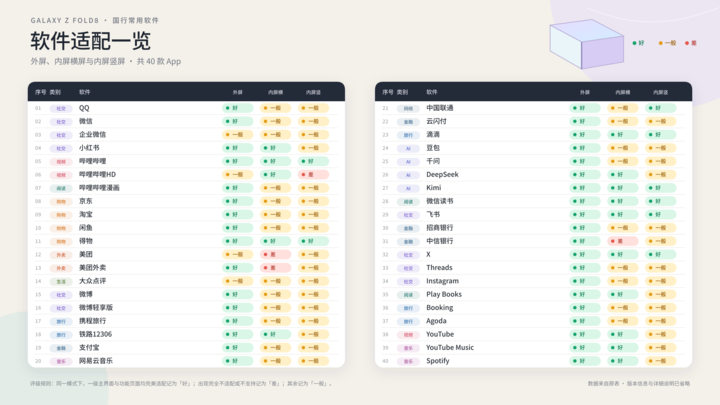Click the 外屏 column header in left table
Viewport: 720px width, 405px height.
coord(237,92)
